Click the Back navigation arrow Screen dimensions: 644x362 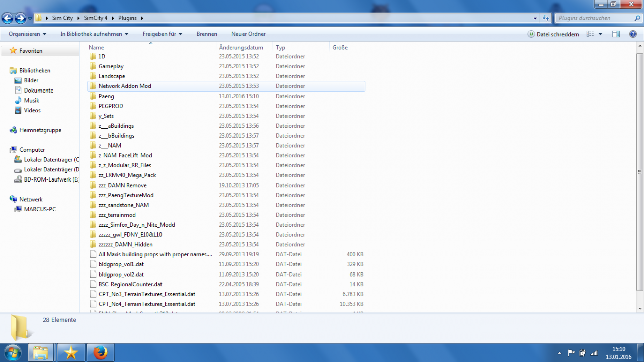[8, 18]
